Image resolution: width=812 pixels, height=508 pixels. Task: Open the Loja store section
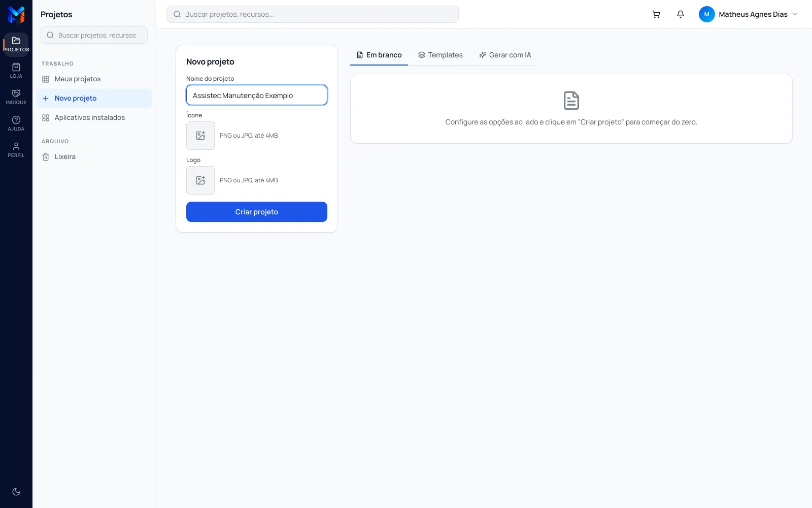16,71
